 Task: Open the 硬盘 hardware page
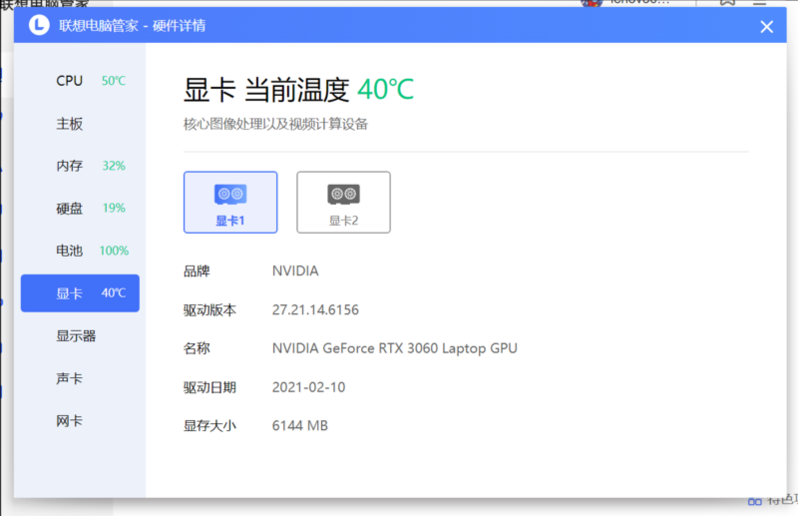[x=80, y=208]
